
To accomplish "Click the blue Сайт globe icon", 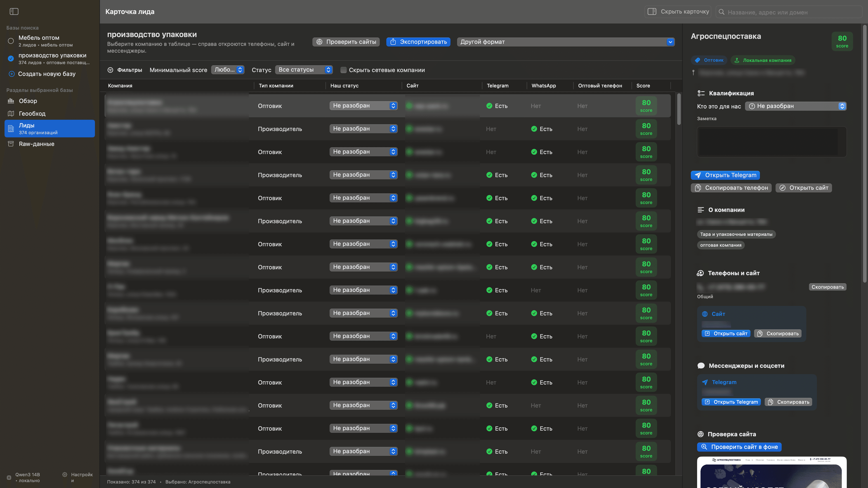I will (705, 314).
